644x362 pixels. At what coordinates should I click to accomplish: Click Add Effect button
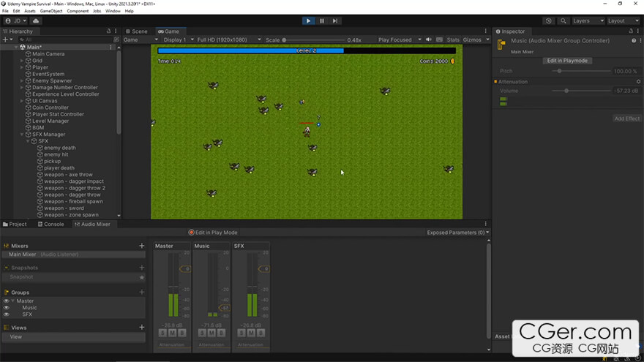tap(626, 118)
